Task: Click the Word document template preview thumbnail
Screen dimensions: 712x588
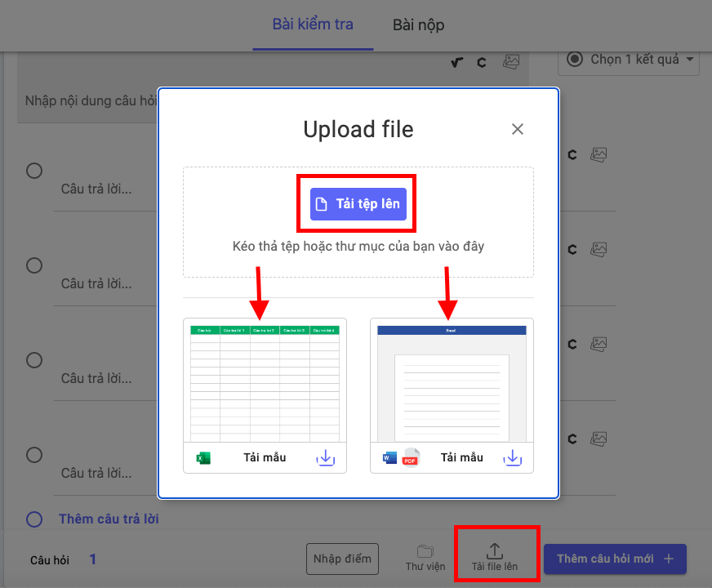Action: click(452, 381)
